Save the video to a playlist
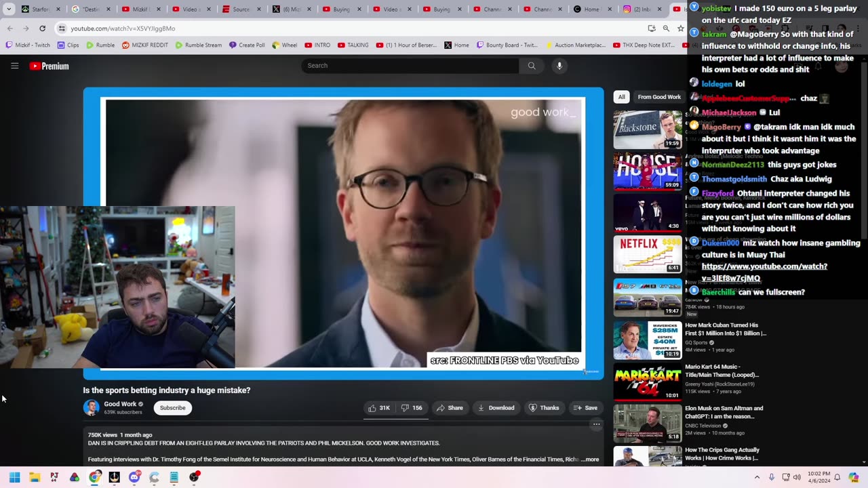 coord(585,408)
